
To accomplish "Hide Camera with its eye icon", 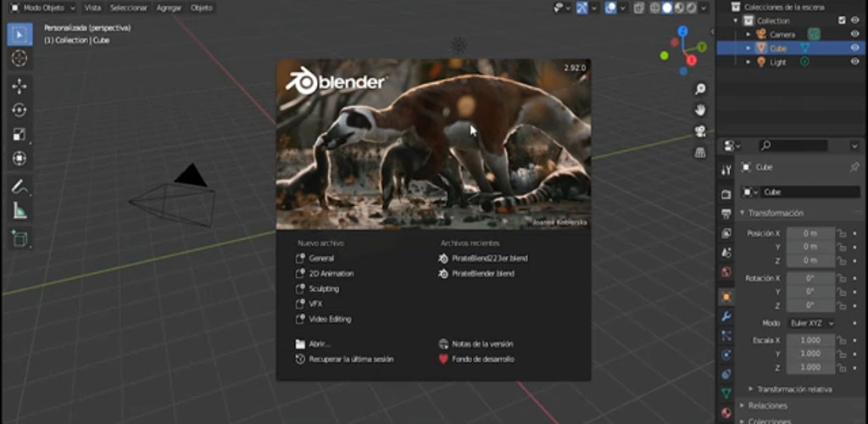I will (x=854, y=34).
